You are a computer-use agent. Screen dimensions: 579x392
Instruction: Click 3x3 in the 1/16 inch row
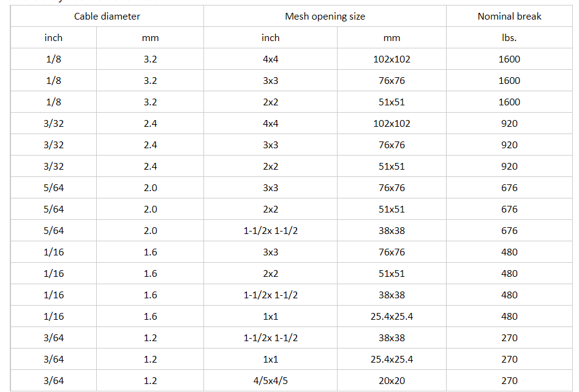(270, 252)
